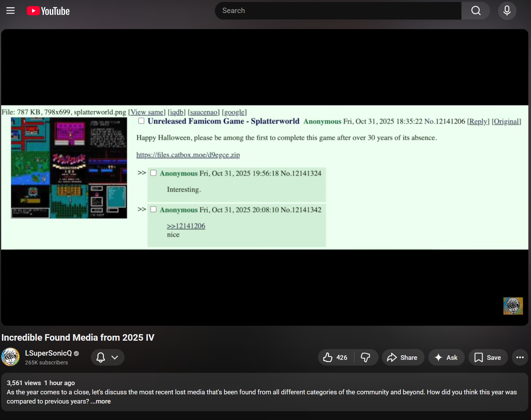This screenshot has width=531, height=420.
Task: Click the 265K subscribers text
Action: (46, 363)
